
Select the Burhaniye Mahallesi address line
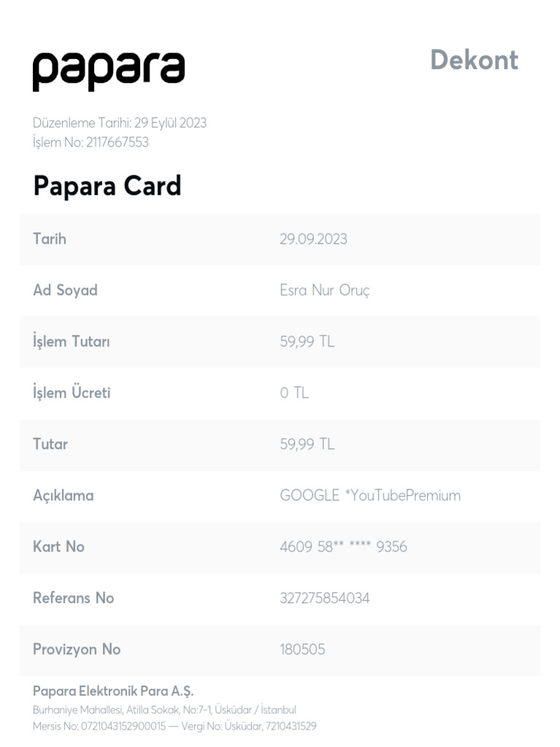point(164,710)
